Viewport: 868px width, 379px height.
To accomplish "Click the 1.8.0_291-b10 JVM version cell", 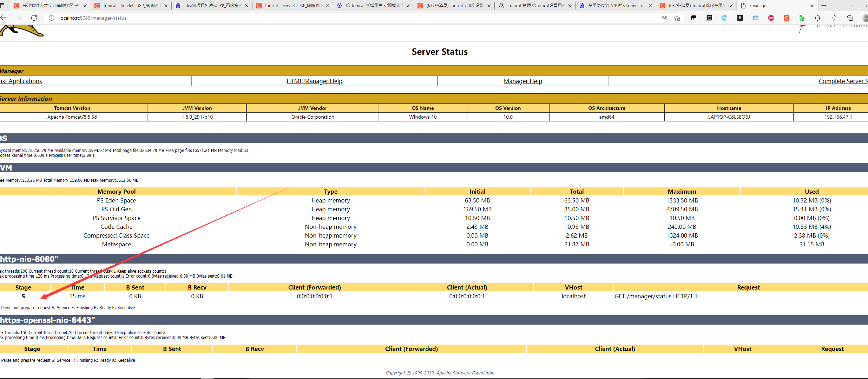I will pos(197,117).
